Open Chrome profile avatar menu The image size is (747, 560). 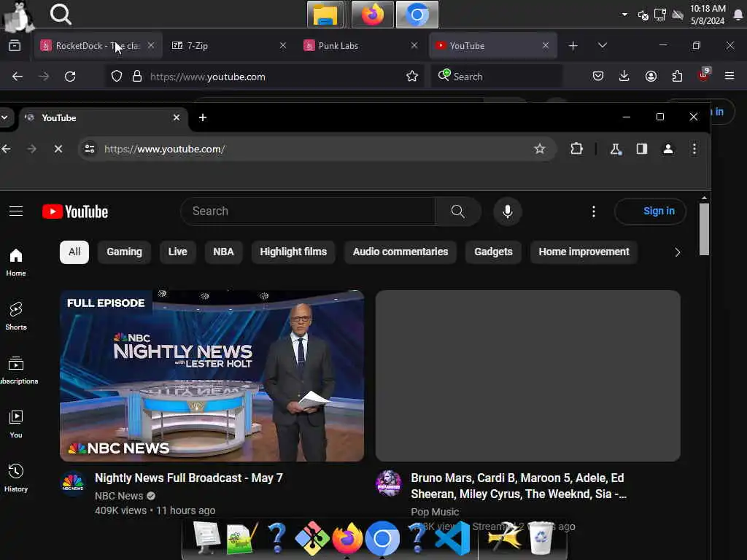668,149
